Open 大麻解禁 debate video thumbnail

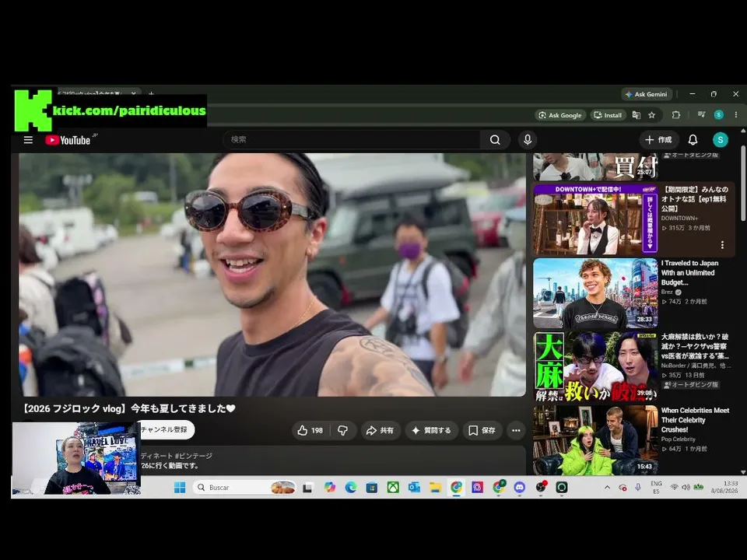click(595, 367)
